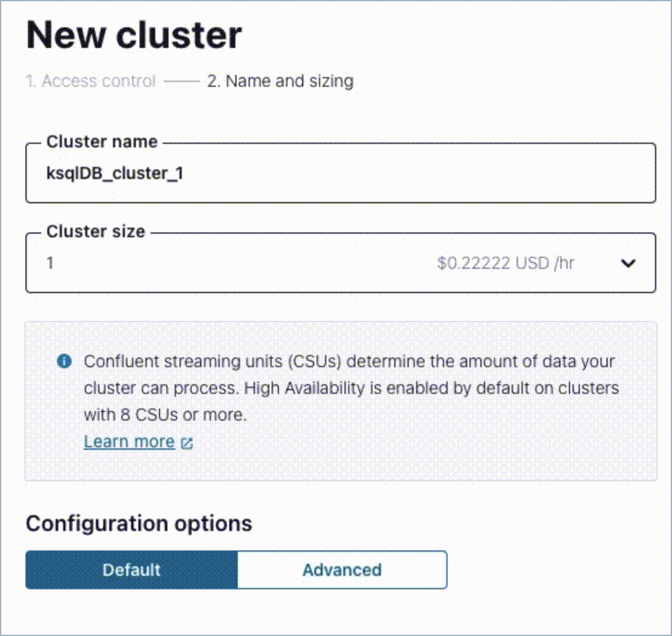Click "with 8 CSUs or more" text
This screenshot has height=636, width=672.
165,415
